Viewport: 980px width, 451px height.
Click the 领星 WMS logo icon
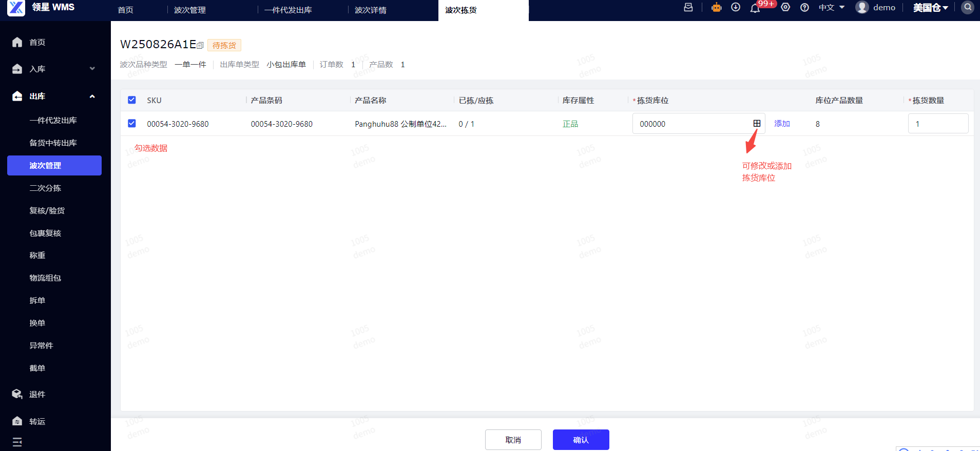point(16,8)
